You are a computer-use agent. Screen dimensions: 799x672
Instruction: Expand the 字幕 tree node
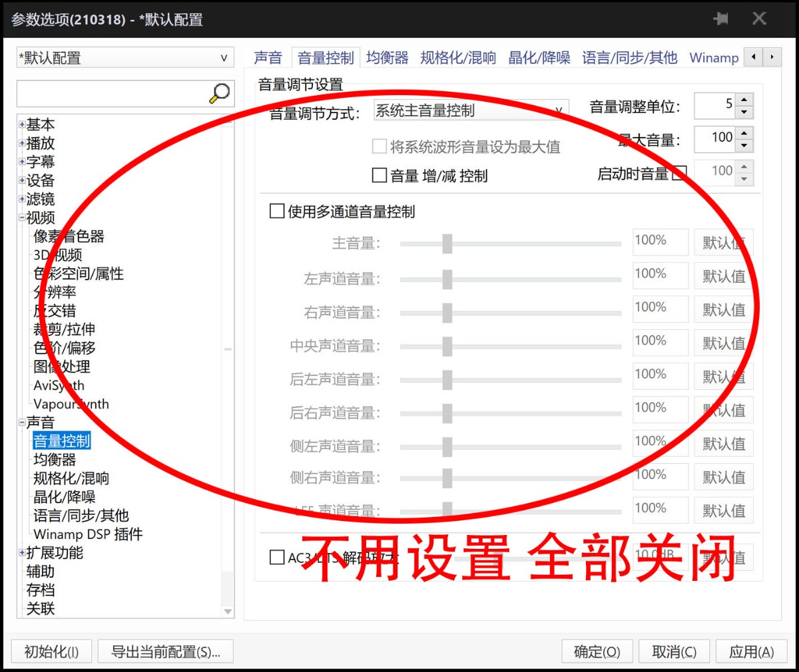coord(22,162)
